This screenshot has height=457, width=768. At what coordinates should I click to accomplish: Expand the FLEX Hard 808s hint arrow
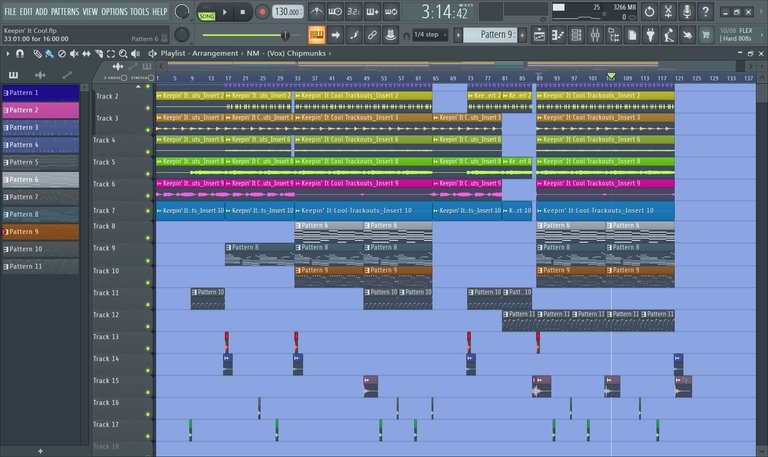[x=762, y=35]
